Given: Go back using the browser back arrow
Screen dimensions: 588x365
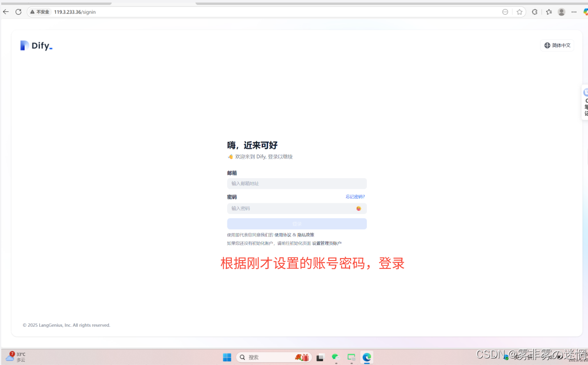Looking at the screenshot, I should click(x=6, y=12).
